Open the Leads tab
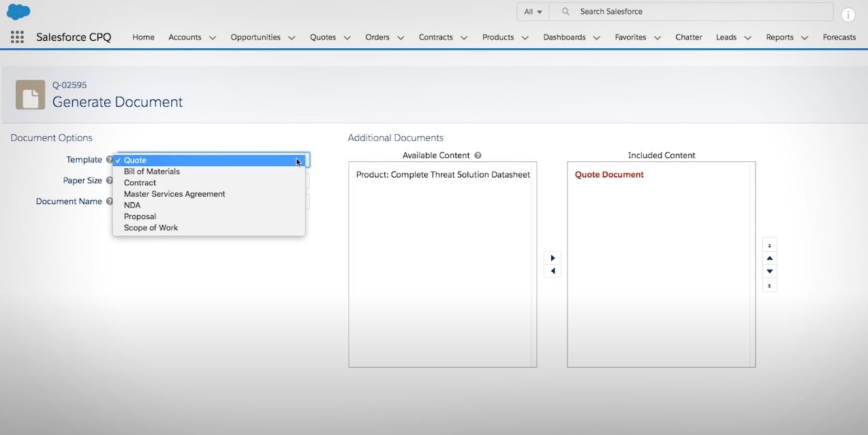Image resolution: width=868 pixels, height=435 pixels. (x=726, y=37)
